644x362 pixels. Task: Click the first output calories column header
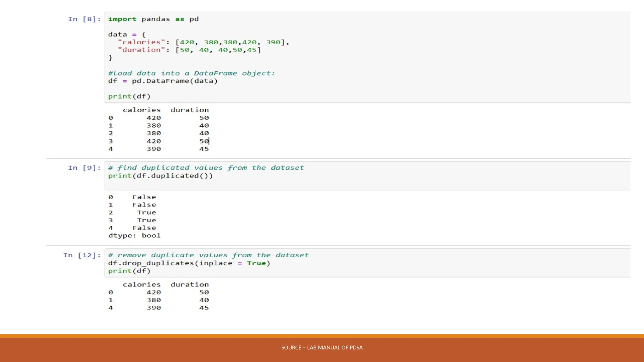point(142,110)
